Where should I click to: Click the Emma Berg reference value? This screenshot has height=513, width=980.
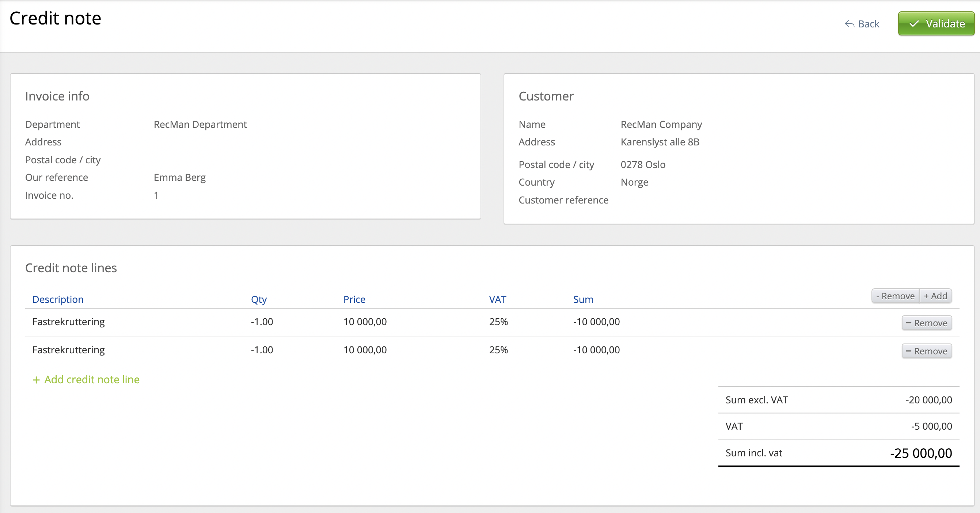[x=179, y=178]
